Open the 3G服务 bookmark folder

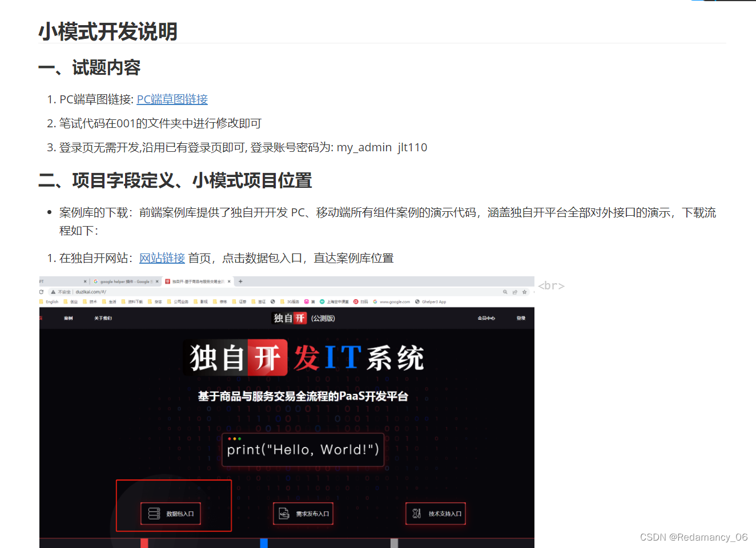290,301
